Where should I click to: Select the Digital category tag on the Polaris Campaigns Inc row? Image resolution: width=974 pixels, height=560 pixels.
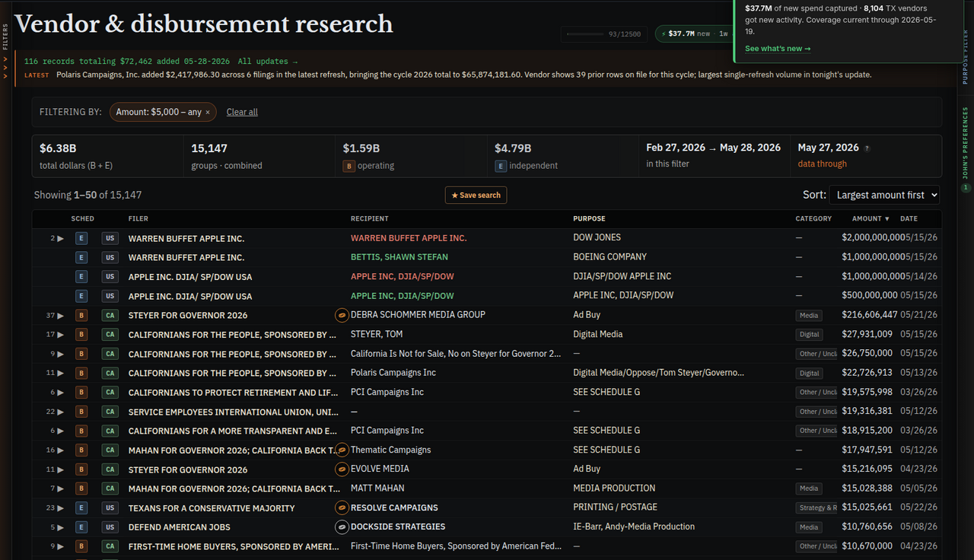[x=810, y=373]
